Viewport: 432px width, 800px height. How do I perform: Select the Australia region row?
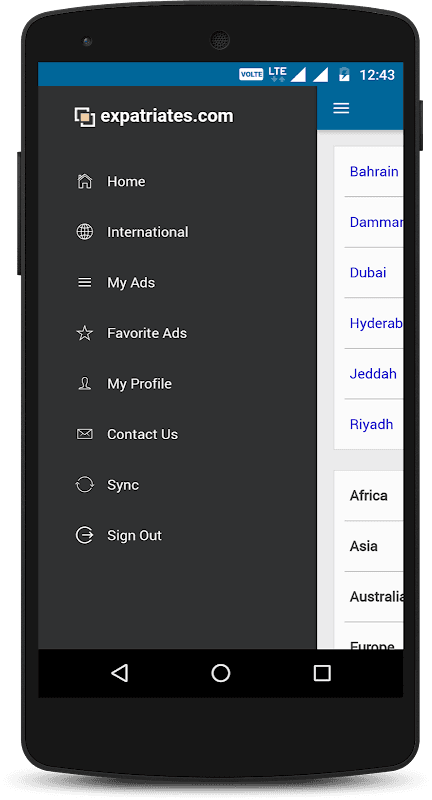pyautogui.click(x=368, y=596)
